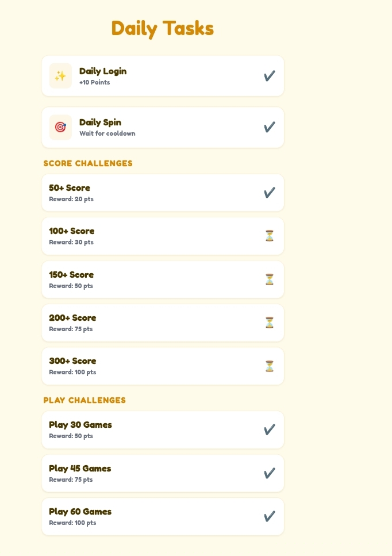The width and height of the screenshot is (392, 556).
Task: Click the PLAY CHALLENGES section heading
Action: tap(84, 400)
